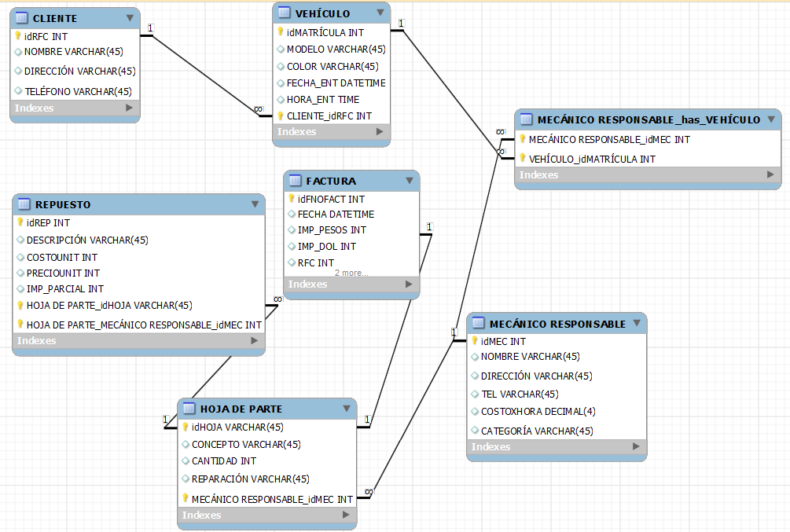
Task: Click the MECÁNICO RESPONSABLE table icon
Action: coord(479,324)
